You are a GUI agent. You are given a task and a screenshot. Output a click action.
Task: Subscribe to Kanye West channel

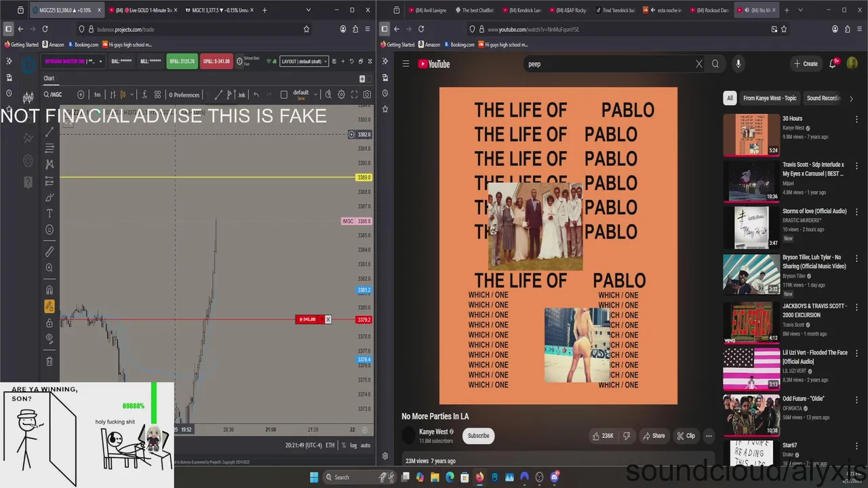point(478,436)
